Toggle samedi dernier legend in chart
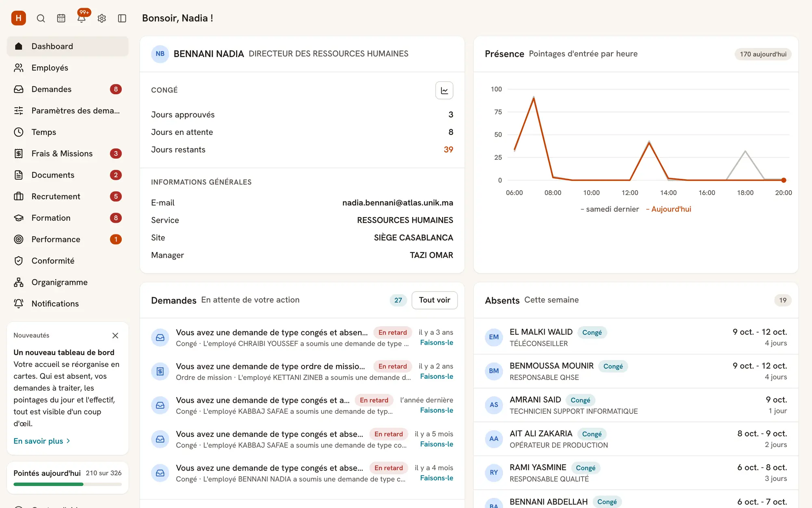 pyautogui.click(x=609, y=209)
